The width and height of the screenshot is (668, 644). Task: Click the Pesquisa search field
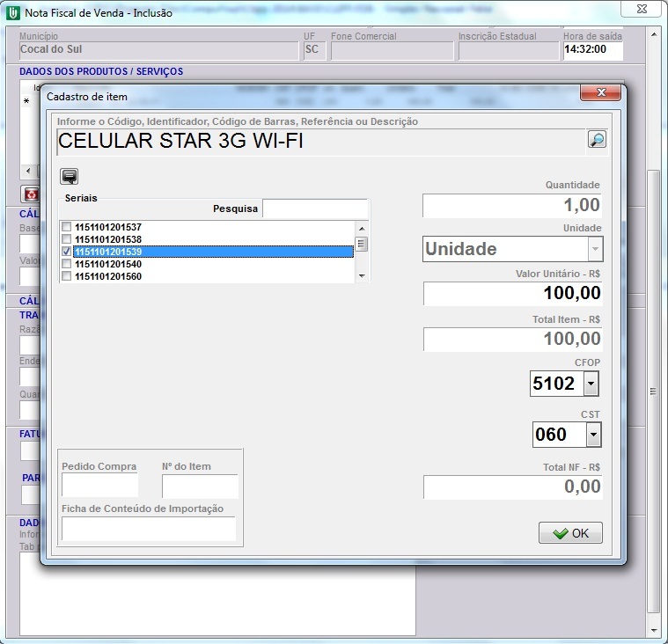pyautogui.click(x=314, y=209)
